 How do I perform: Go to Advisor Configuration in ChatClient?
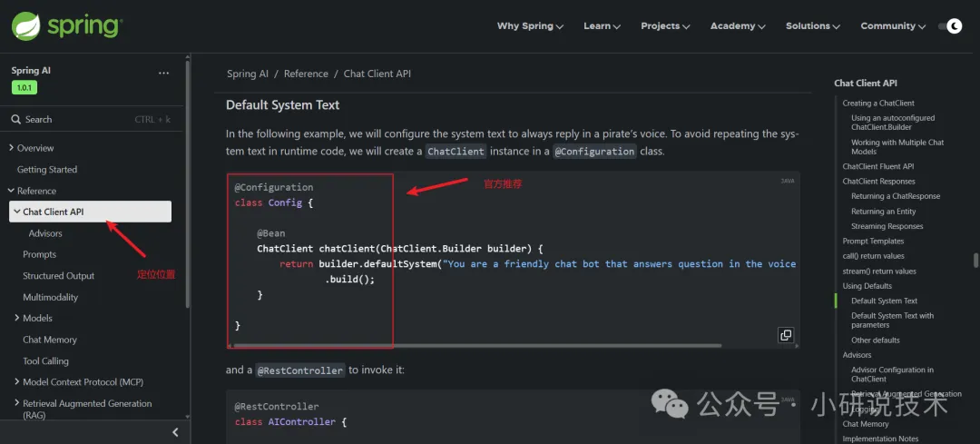893,374
